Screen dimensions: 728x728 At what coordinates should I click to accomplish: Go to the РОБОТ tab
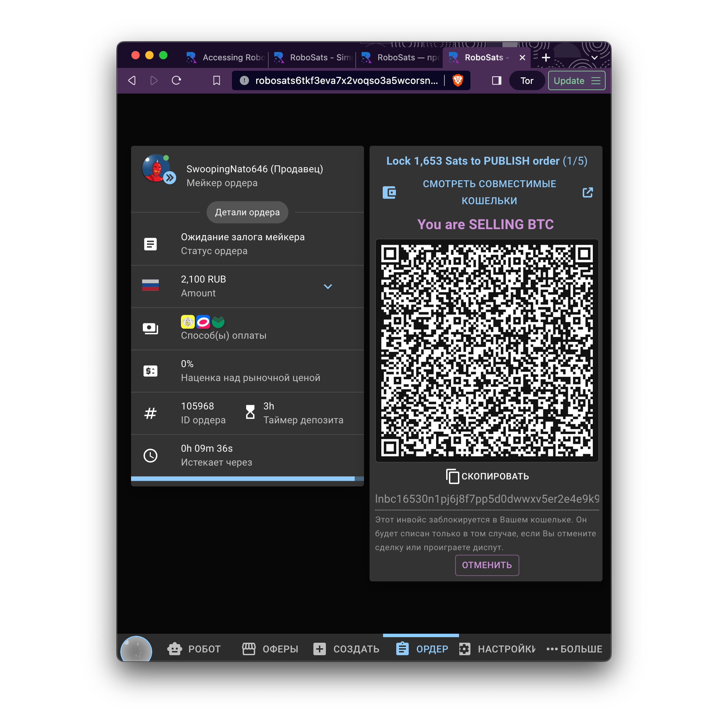tap(194, 649)
